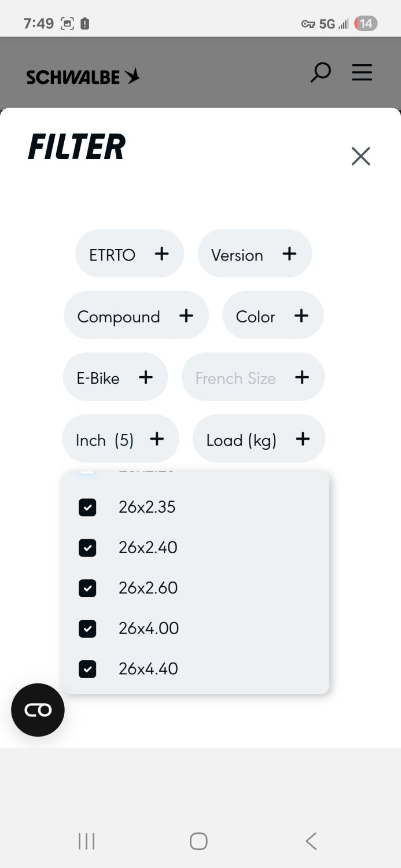Tap the search magnifier icon
The width and height of the screenshot is (401, 868).
320,73
